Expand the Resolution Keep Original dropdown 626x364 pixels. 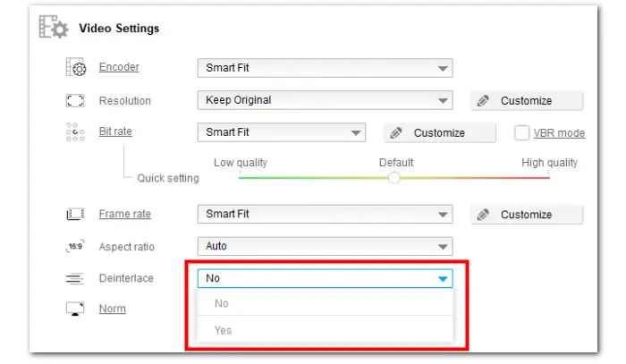[325, 100]
